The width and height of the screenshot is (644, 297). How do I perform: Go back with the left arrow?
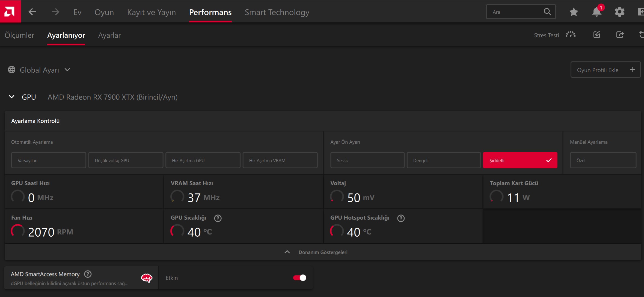32,12
